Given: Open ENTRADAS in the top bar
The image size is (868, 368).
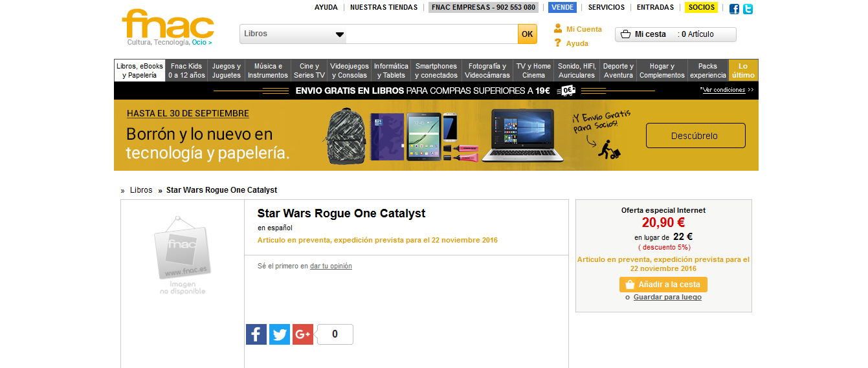Looking at the screenshot, I should [x=655, y=7].
